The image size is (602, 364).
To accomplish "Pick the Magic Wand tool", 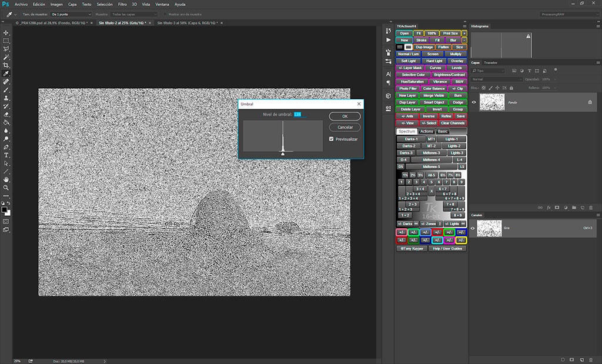I will (6, 57).
